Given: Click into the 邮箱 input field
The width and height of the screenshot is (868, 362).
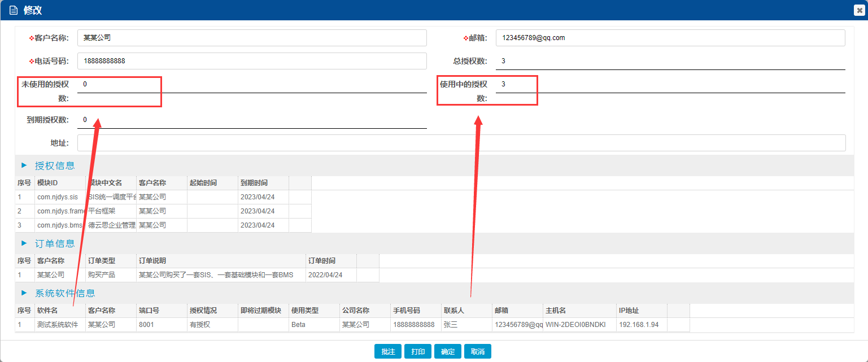Looking at the screenshot, I should click(670, 38).
